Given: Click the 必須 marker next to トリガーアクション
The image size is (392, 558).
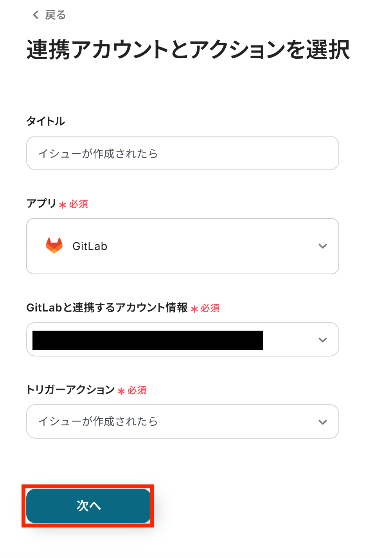Looking at the screenshot, I should (137, 390).
